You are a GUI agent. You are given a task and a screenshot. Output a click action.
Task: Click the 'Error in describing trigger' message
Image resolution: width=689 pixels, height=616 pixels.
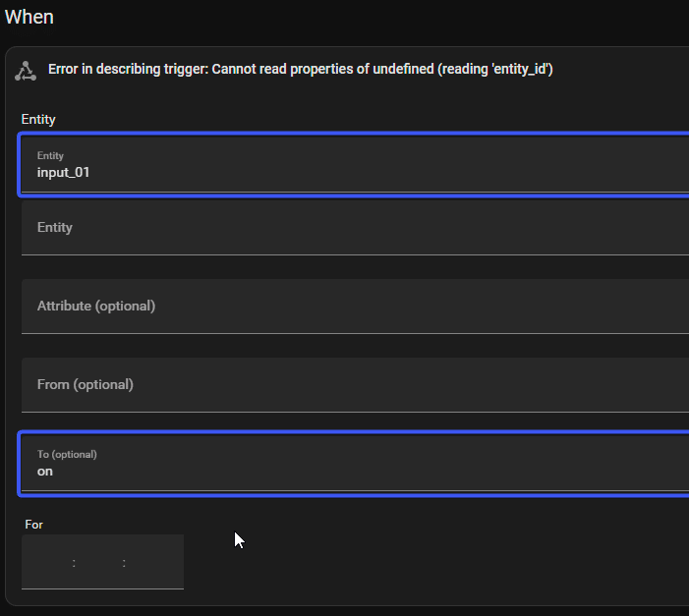[x=300, y=70]
